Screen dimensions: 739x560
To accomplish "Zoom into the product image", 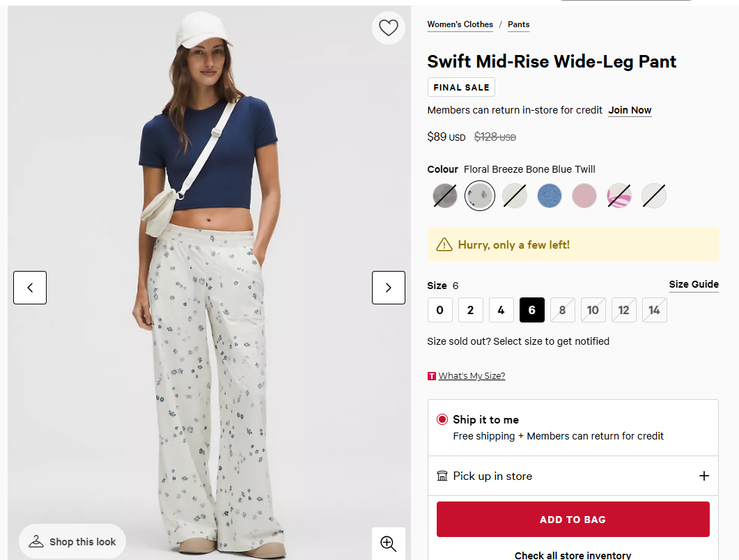I will (388, 543).
